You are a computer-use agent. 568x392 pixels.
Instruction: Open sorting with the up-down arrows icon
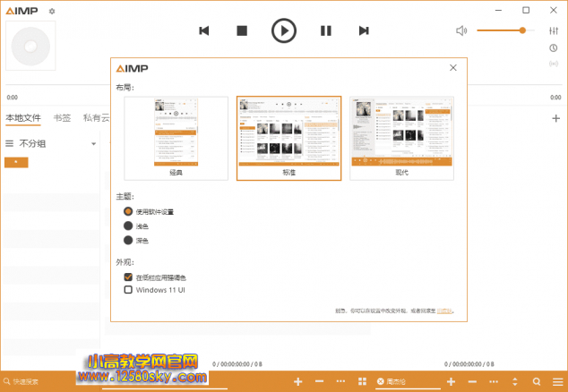pyautogui.click(x=515, y=381)
